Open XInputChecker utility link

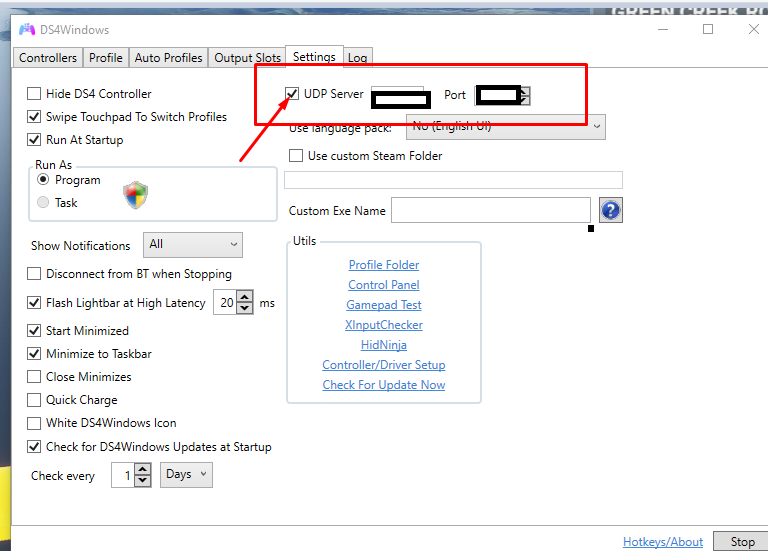point(384,325)
